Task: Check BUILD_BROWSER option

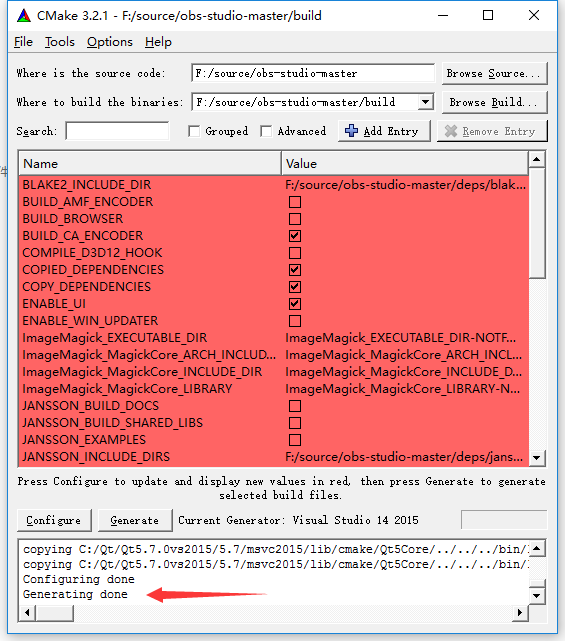Action: pyautogui.click(x=295, y=219)
